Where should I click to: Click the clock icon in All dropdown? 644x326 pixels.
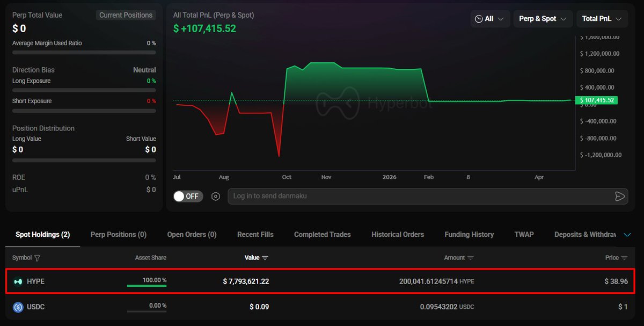pos(479,19)
